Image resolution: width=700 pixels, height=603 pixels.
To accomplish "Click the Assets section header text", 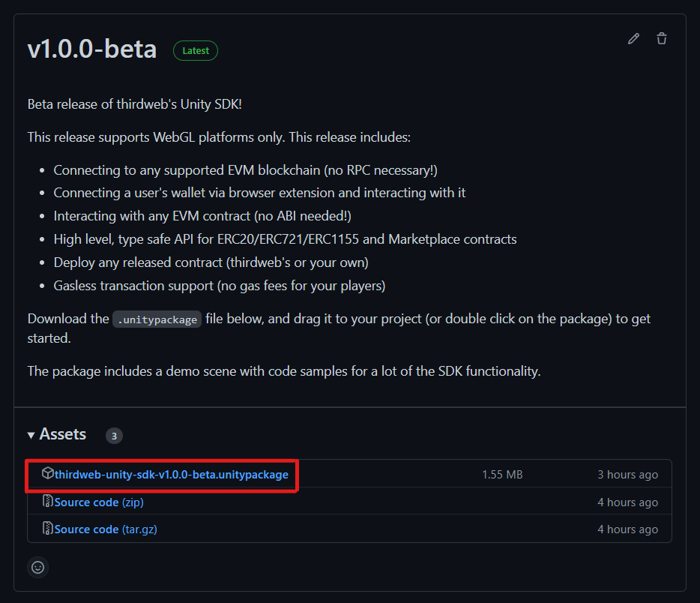I will [x=63, y=433].
